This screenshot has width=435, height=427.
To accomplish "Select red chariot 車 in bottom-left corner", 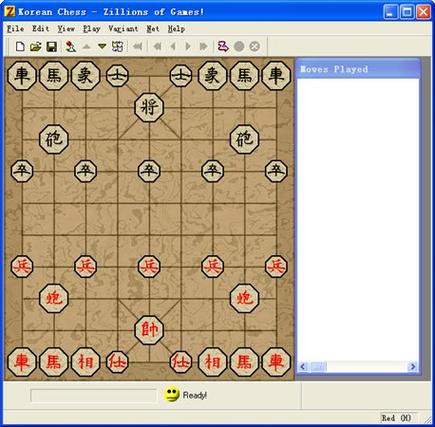I will click(x=22, y=362).
